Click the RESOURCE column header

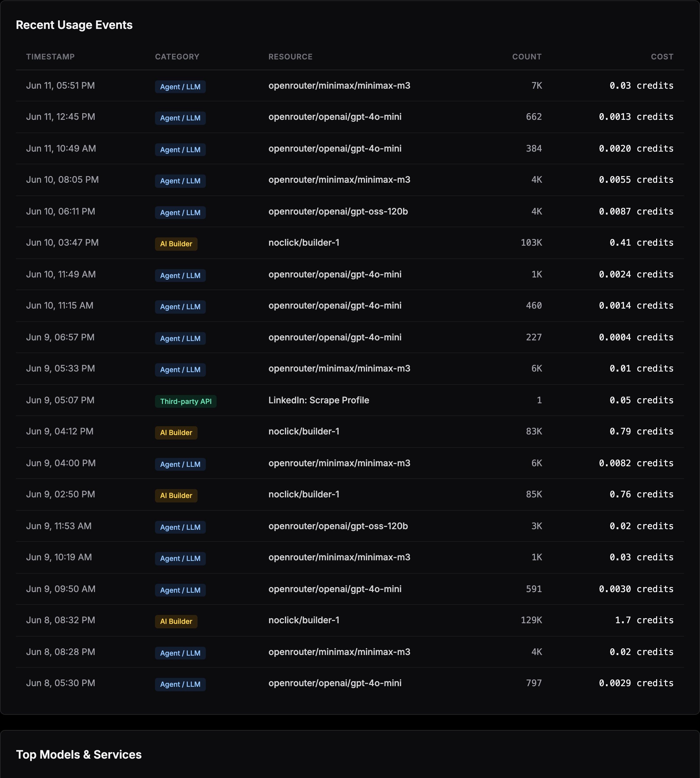click(x=290, y=57)
